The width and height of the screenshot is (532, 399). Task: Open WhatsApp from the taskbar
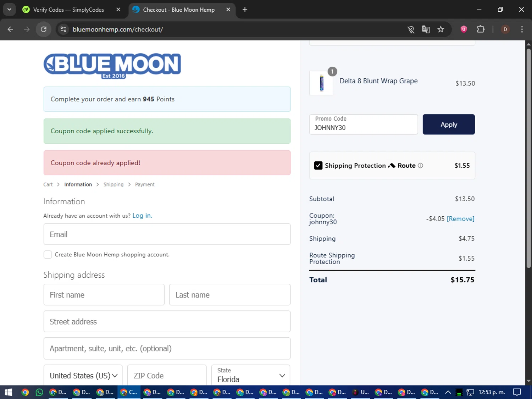point(39,392)
